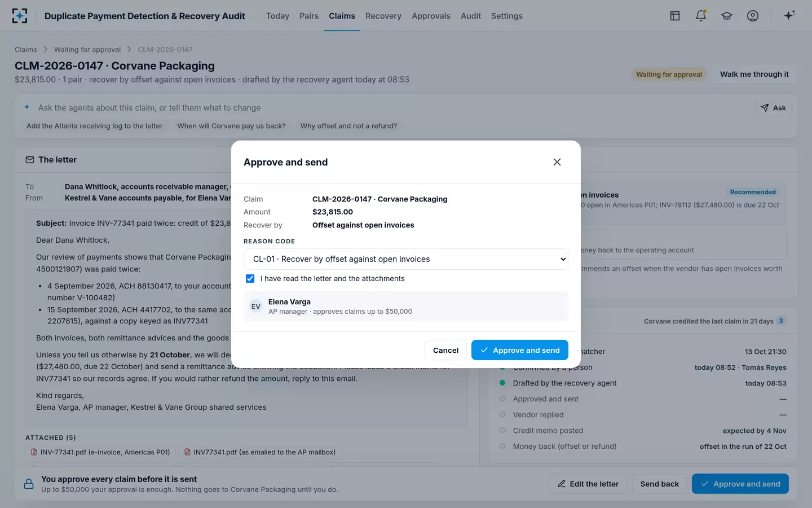Click Walk me through it
Image resolution: width=812 pixels, height=508 pixels.
(x=754, y=74)
